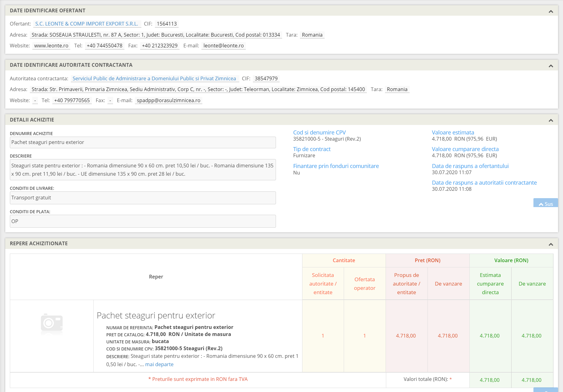Open Serviciul Public de Administrare Zimnicea link
The height and width of the screenshot is (392, 563).
tap(154, 78)
